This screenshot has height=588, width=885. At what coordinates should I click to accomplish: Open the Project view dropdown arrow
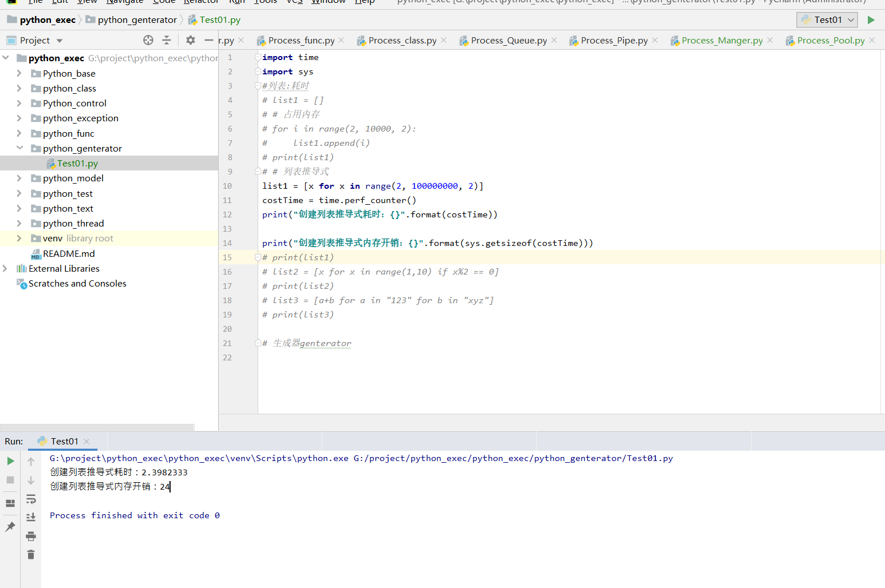tap(60, 41)
